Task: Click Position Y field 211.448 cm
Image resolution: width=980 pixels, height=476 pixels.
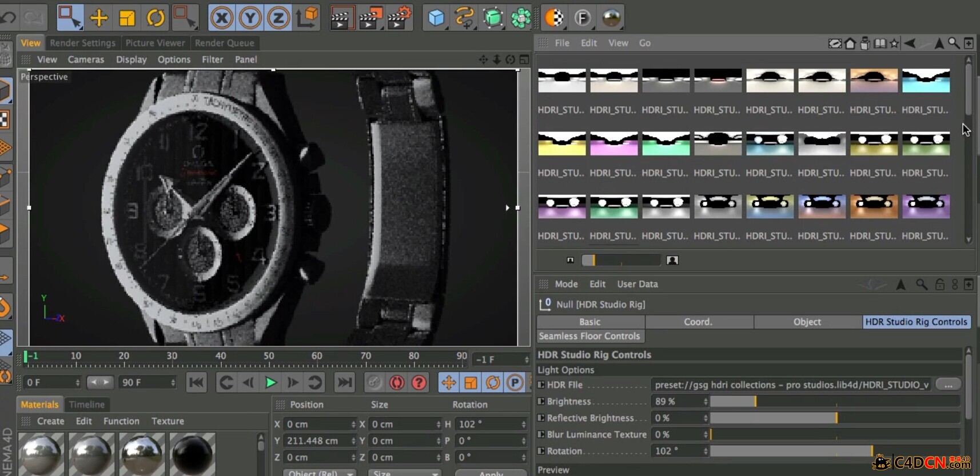Action: (x=320, y=441)
